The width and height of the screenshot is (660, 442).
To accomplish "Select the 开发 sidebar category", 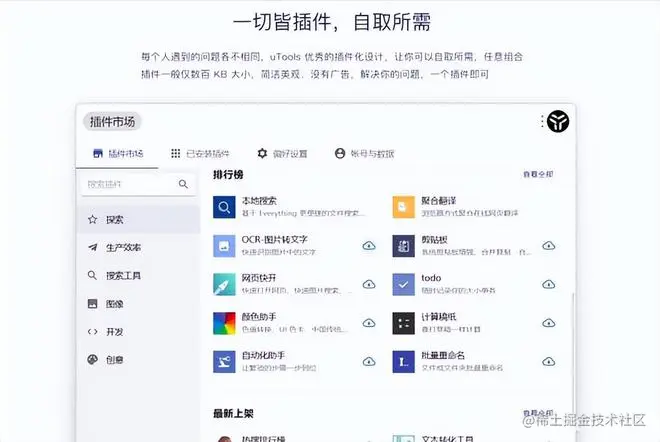I will pos(138,332).
